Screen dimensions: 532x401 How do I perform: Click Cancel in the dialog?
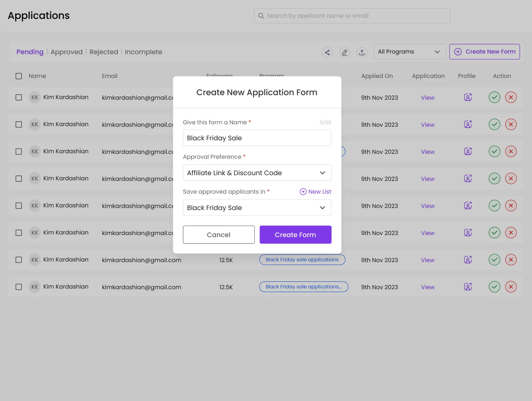219,235
